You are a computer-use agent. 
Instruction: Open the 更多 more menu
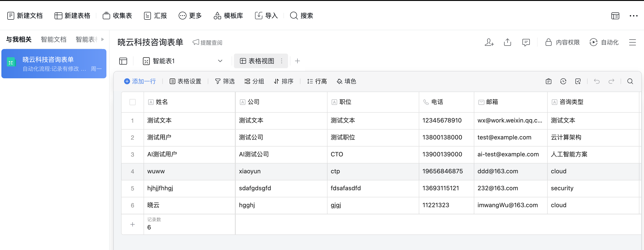(190, 16)
